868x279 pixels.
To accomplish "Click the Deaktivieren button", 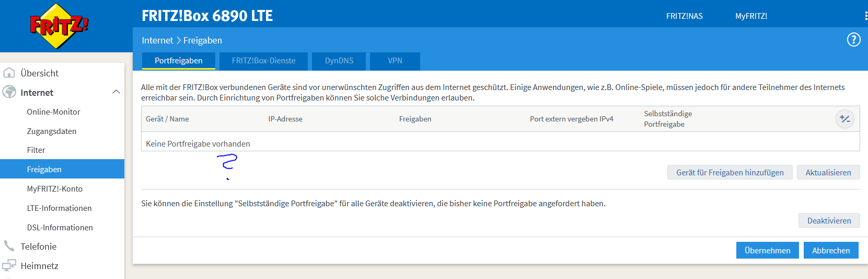I will (x=829, y=220).
